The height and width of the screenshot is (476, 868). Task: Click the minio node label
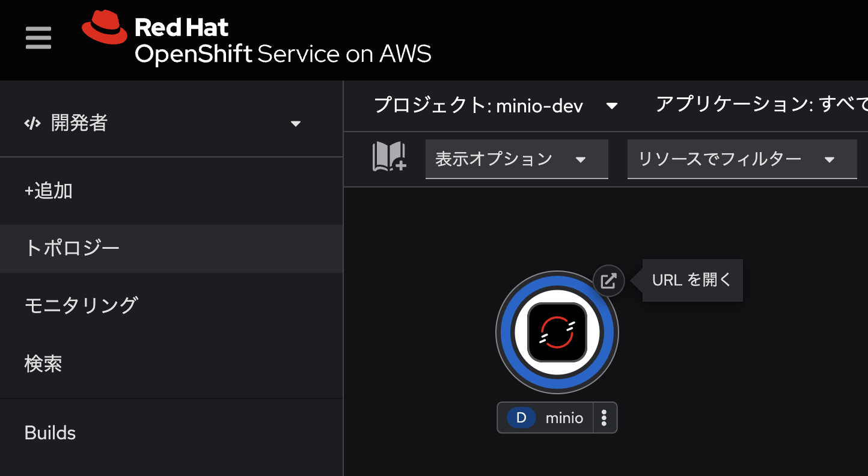coord(564,418)
